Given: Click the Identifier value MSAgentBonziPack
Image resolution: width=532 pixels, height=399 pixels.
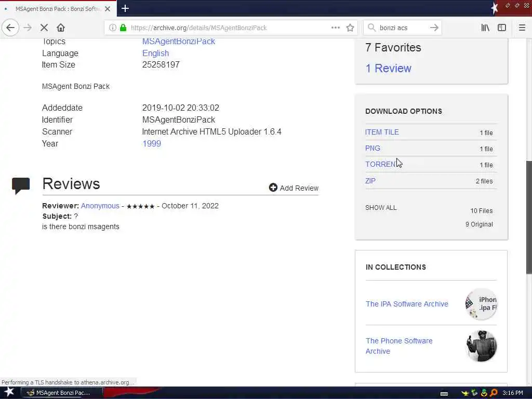Looking at the screenshot, I should pyautogui.click(x=179, y=120).
